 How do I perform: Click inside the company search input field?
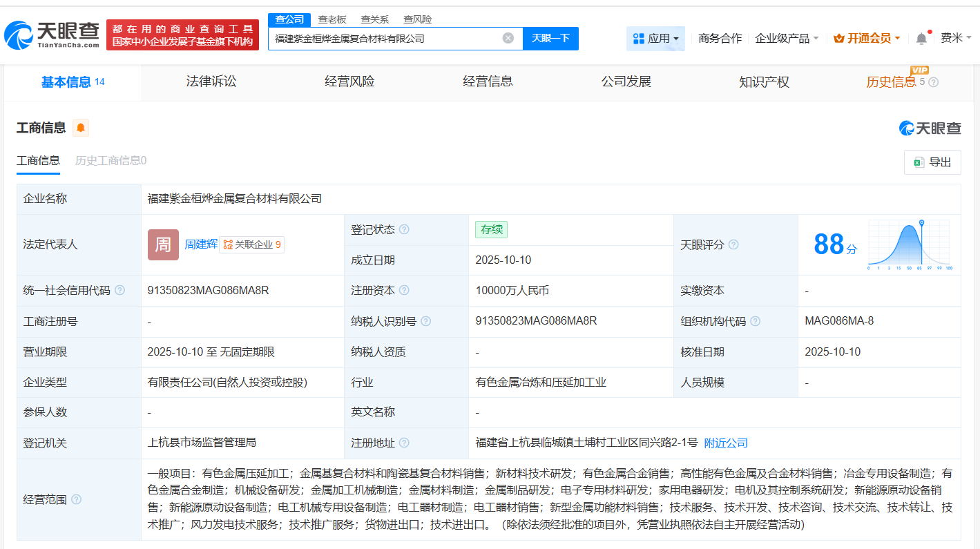387,38
